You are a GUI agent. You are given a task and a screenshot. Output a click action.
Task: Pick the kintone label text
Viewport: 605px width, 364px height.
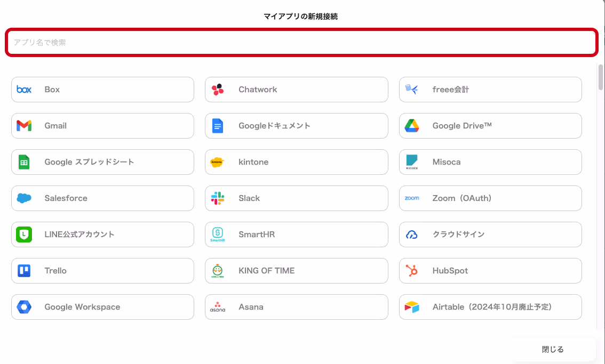click(x=253, y=162)
